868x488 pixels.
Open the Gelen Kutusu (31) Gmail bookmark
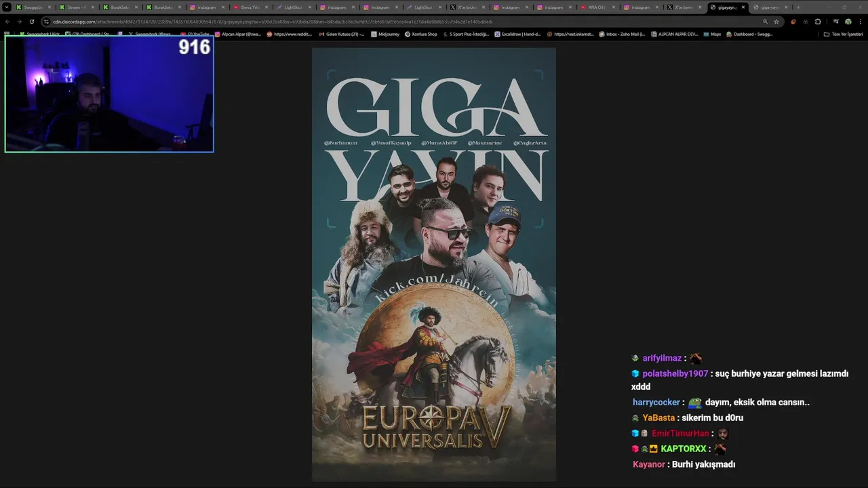pos(342,34)
